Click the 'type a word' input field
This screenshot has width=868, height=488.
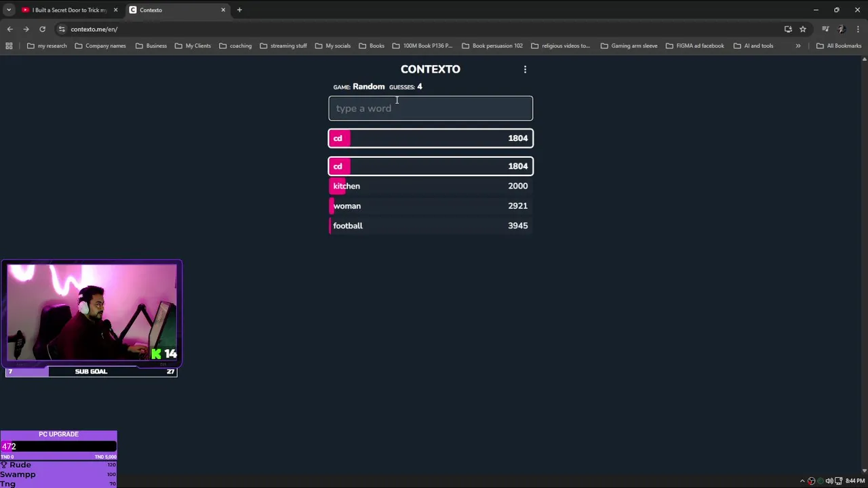point(431,108)
